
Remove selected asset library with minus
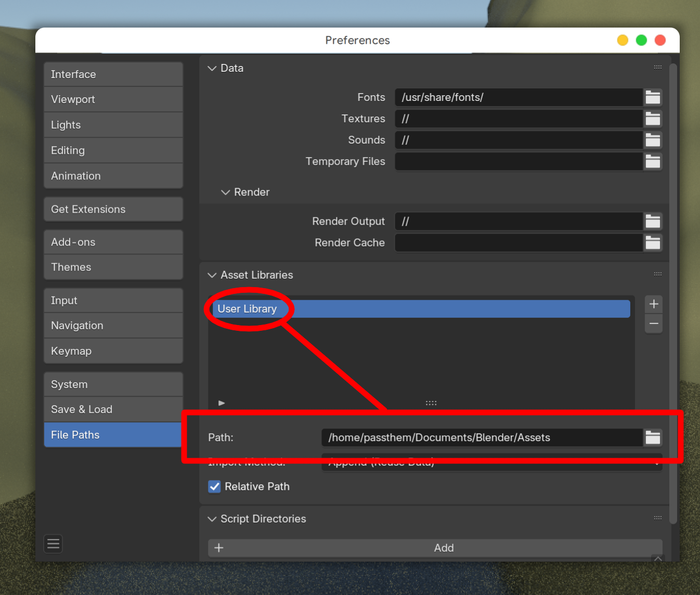click(654, 324)
